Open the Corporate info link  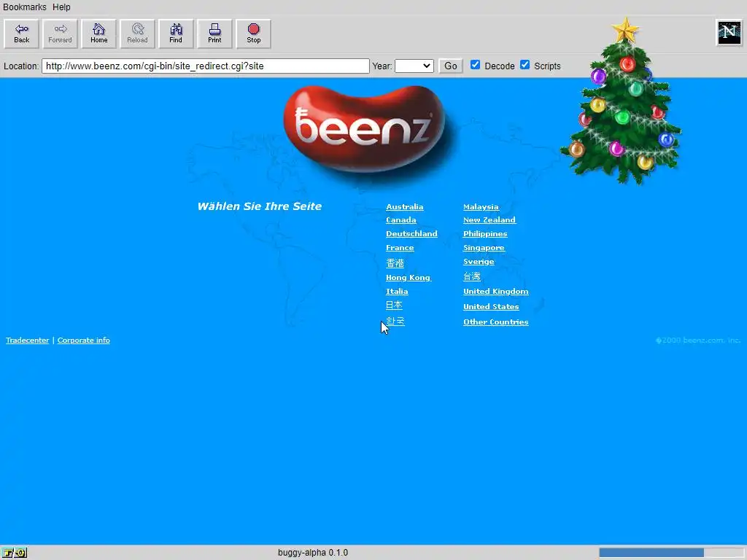83,340
